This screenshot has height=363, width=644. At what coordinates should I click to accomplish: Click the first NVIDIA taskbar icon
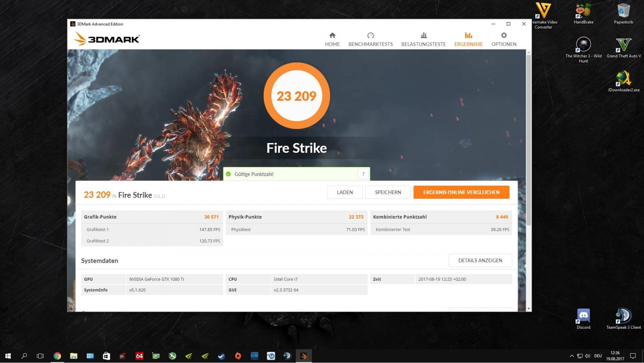188,356
